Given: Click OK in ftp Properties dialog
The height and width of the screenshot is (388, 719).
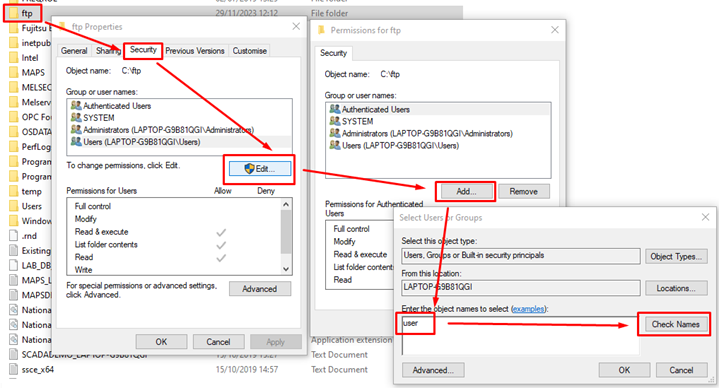Looking at the screenshot, I should pos(161,342).
